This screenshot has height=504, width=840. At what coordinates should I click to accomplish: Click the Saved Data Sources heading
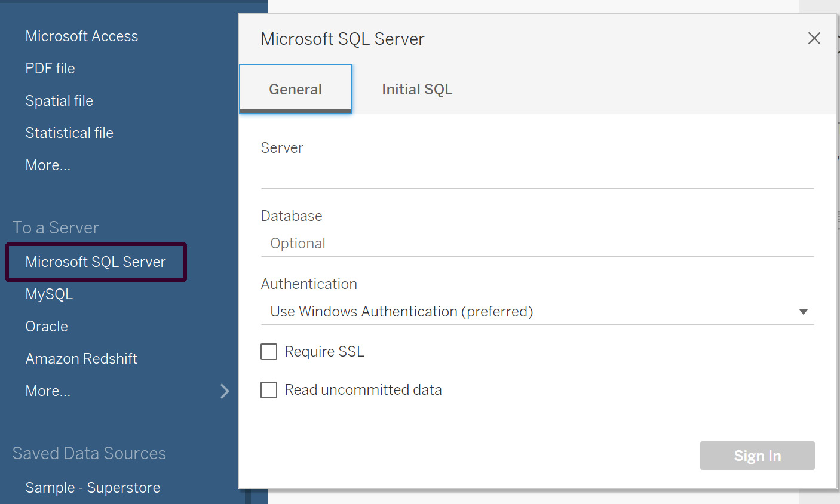(x=89, y=453)
